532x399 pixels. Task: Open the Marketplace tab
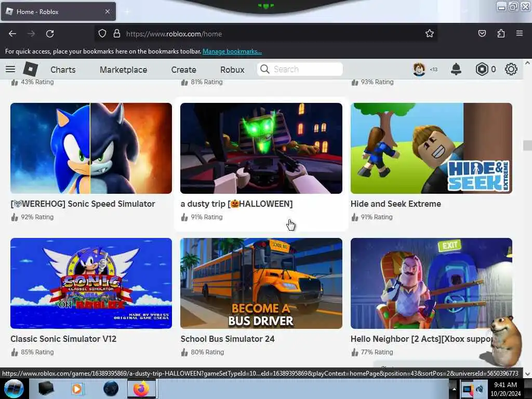(124, 70)
